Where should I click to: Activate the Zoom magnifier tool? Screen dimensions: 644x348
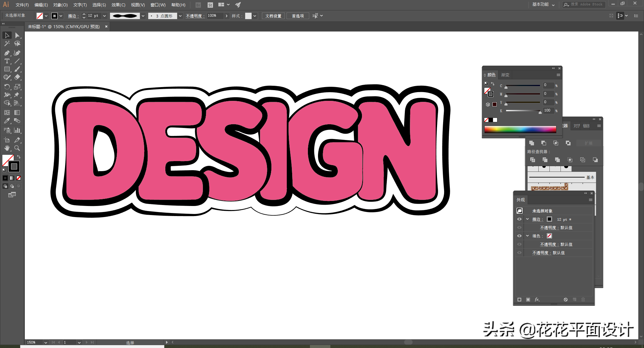[x=17, y=148]
